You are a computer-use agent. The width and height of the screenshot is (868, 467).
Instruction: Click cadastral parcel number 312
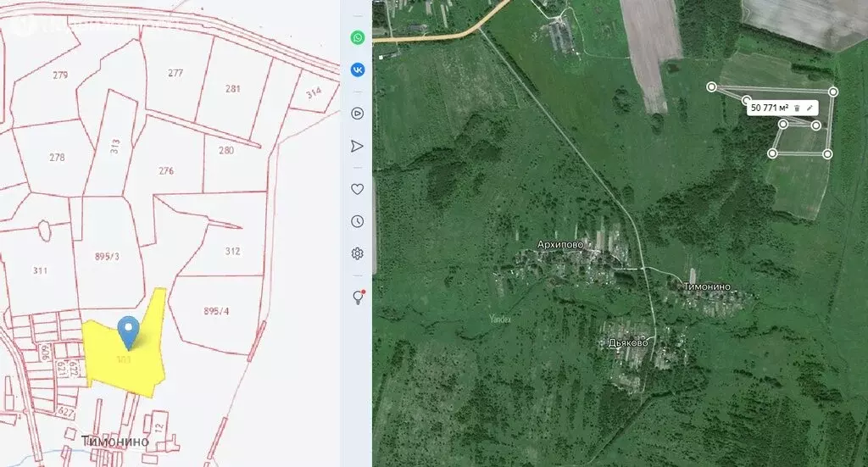click(x=233, y=251)
